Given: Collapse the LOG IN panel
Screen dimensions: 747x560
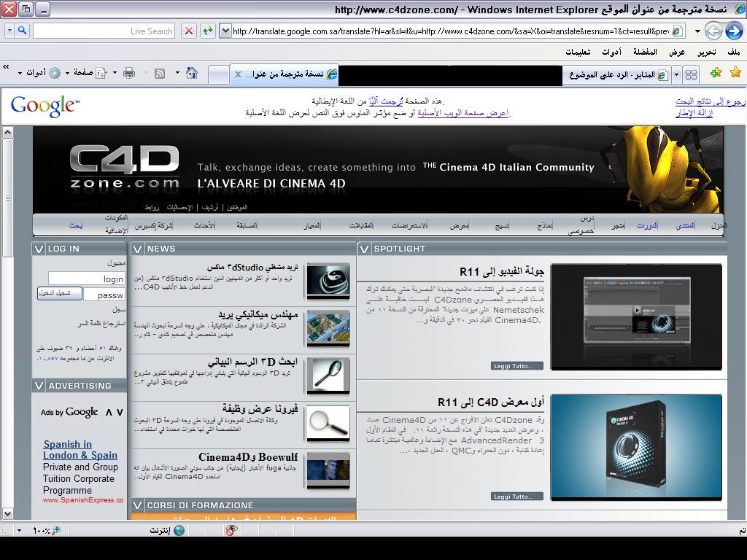Looking at the screenshot, I should (x=39, y=249).
